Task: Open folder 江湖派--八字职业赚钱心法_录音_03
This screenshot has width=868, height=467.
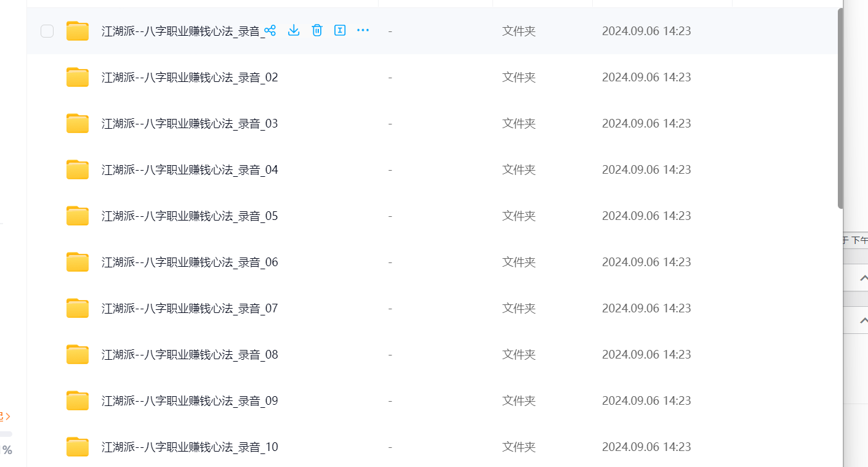Action: 190,123
